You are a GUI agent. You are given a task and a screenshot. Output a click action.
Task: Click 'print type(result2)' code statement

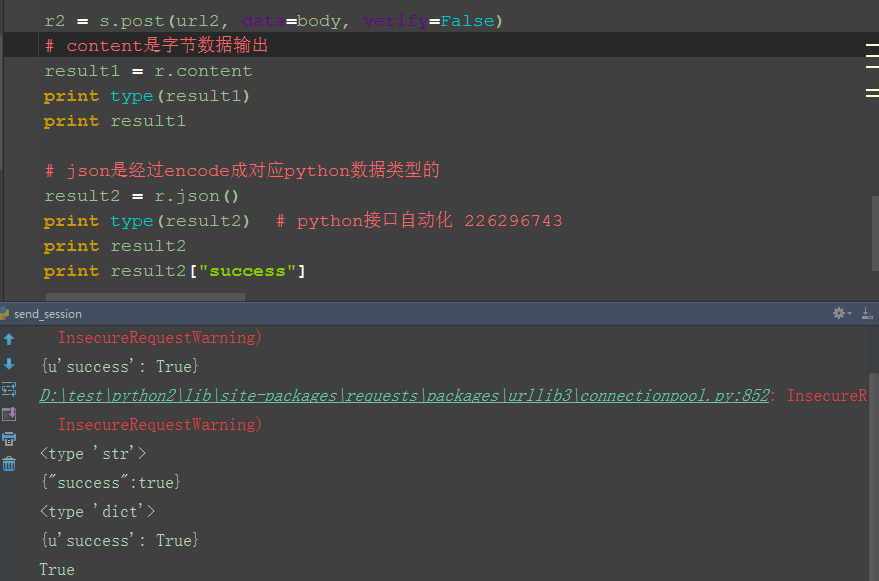pyautogui.click(x=146, y=221)
